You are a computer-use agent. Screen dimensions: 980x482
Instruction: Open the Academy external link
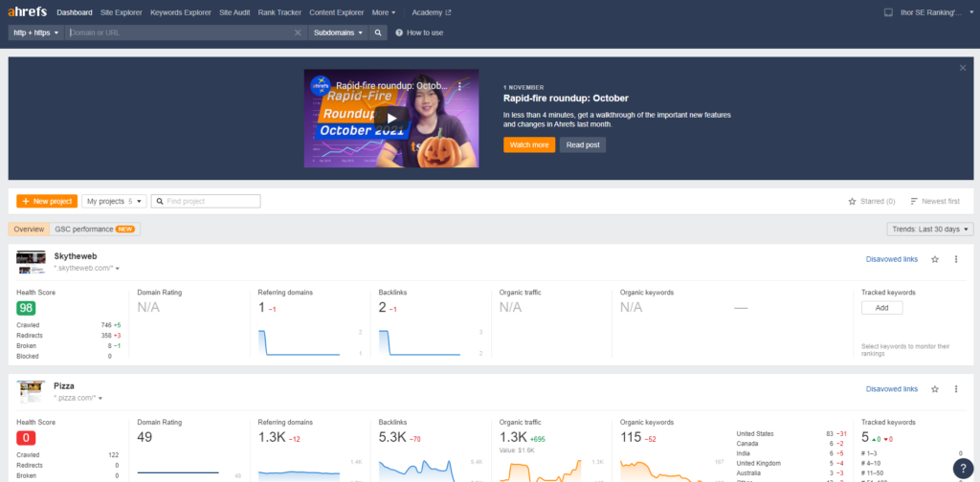(432, 12)
